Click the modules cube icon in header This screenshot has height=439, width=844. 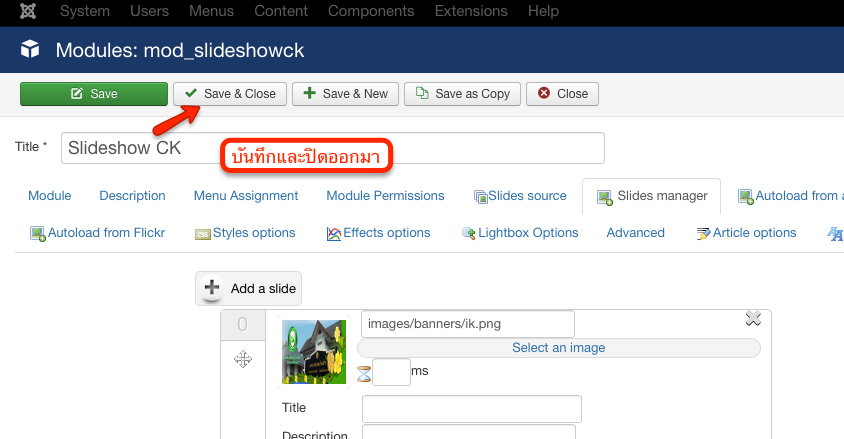pos(30,50)
